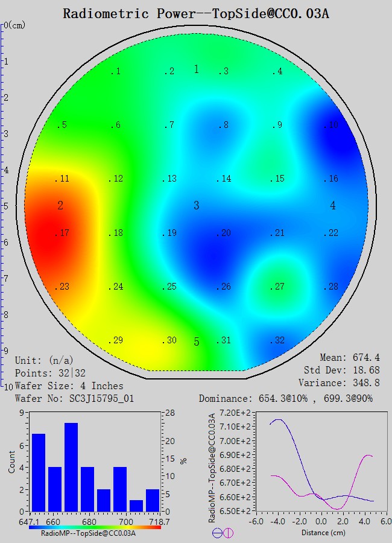
Task: Click the blue horizontal scan circle icon
Action: pos(217,533)
